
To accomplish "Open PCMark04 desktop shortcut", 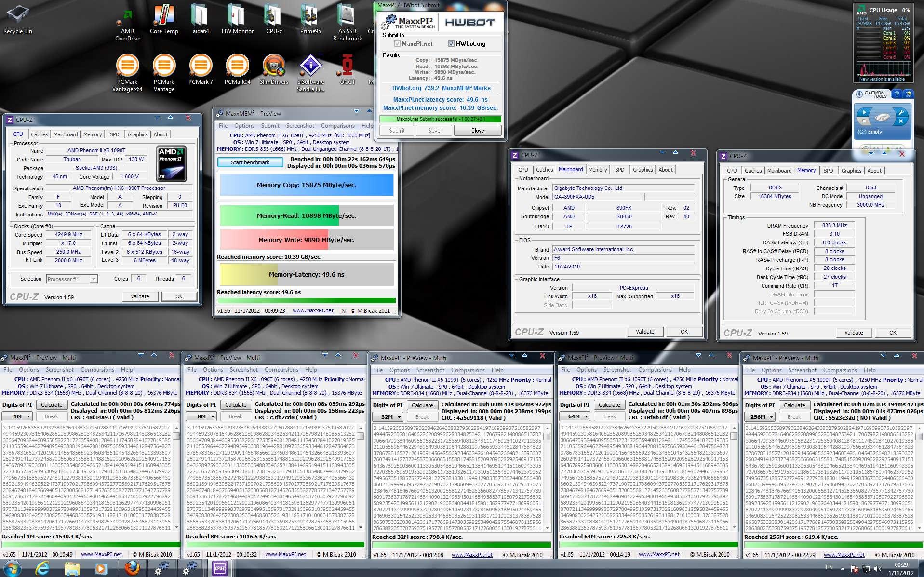I will click(237, 70).
